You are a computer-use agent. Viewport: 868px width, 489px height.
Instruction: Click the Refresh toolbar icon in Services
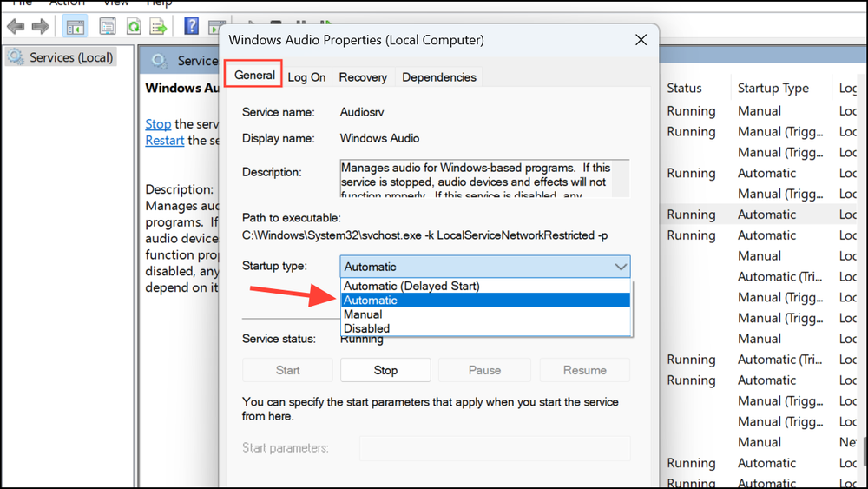pos(134,26)
